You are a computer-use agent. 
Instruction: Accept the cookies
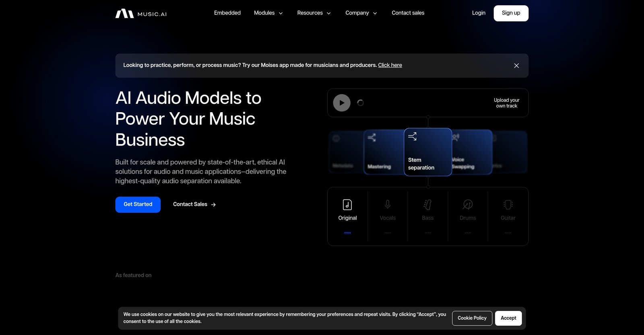508,318
